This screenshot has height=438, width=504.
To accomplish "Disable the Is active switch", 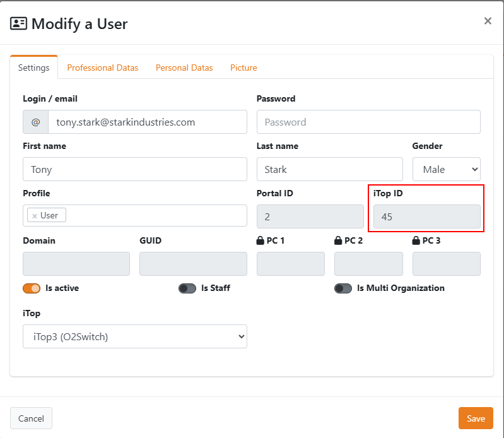I will point(32,288).
